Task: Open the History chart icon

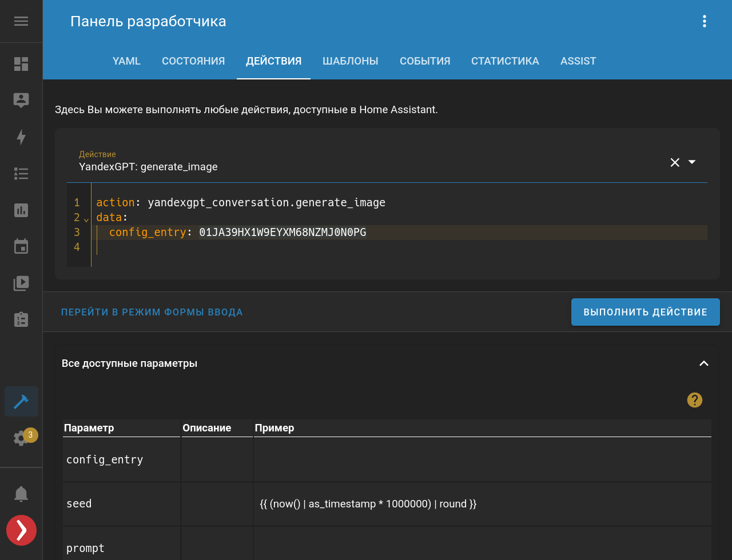Action: pos(21,210)
